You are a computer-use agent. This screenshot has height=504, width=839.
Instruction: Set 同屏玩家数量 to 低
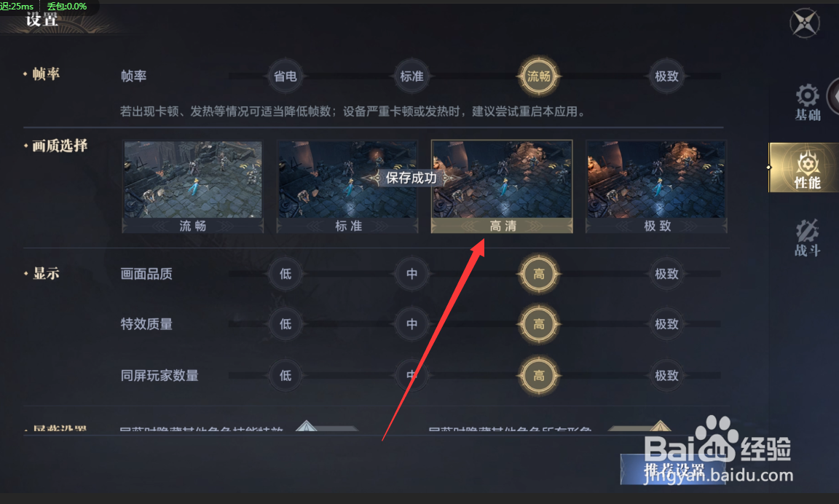pos(285,376)
